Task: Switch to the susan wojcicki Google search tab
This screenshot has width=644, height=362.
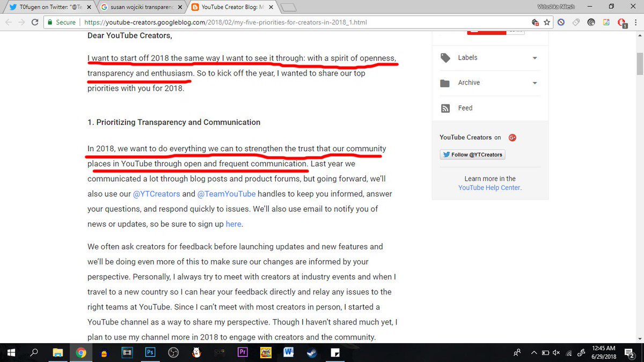Action: (x=142, y=7)
